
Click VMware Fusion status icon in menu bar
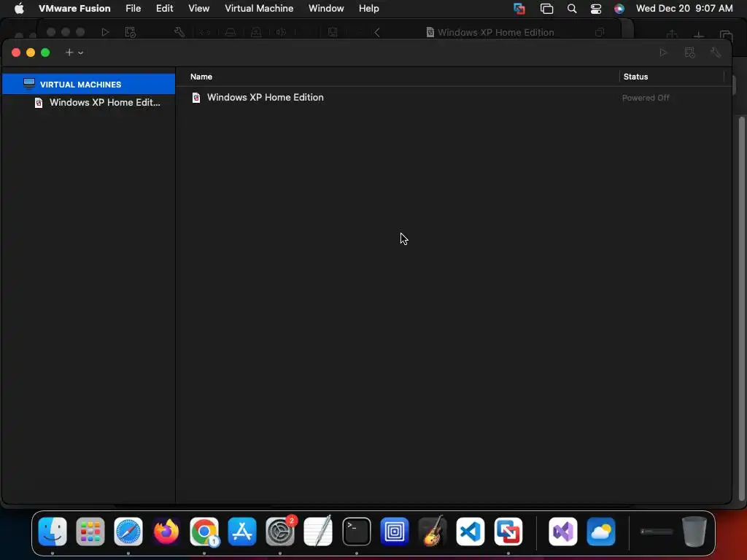(519, 9)
